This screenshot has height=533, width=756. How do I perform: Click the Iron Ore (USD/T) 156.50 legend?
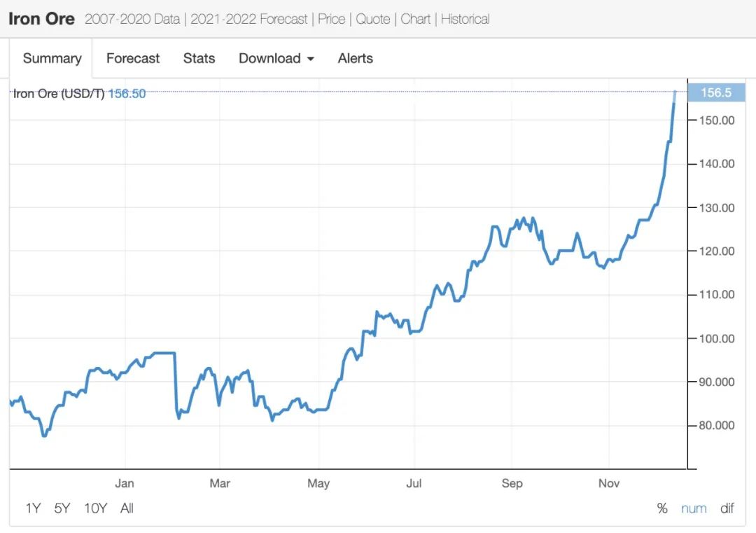click(79, 93)
